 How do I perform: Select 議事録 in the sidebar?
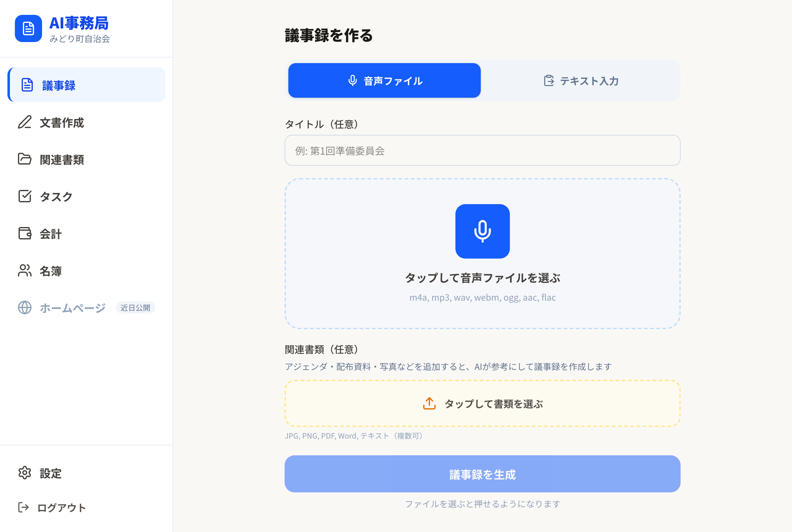tap(86, 85)
